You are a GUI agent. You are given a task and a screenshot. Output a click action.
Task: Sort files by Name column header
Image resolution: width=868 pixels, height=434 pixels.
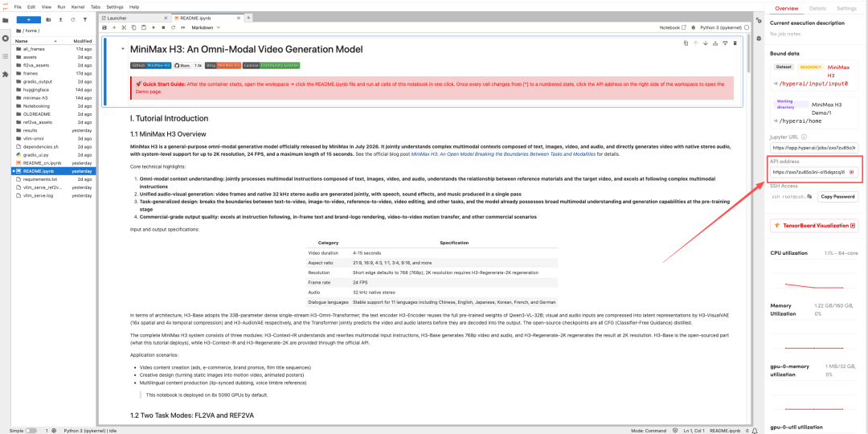pyautogui.click(x=36, y=41)
